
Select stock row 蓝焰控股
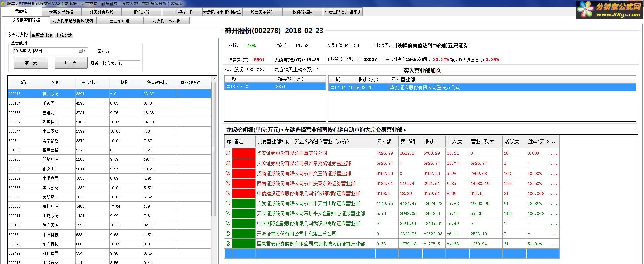coord(109,159)
